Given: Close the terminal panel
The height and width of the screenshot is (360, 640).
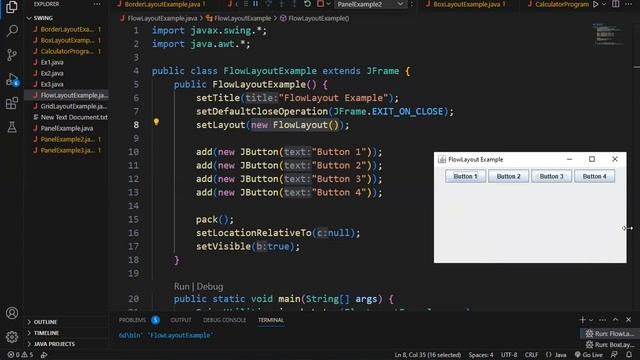Looking at the screenshot, I should pos(629,320).
